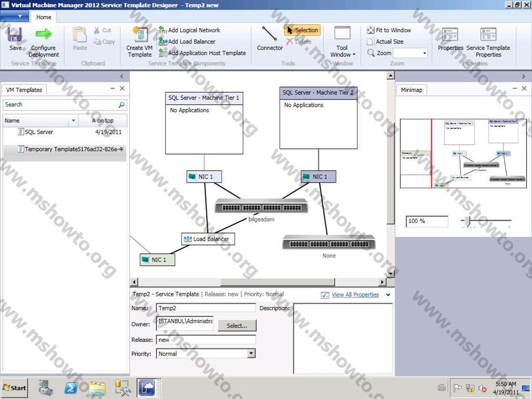Toggle View All Properties checkbox icon
Screen dimensions: 532x399
click(x=325, y=295)
